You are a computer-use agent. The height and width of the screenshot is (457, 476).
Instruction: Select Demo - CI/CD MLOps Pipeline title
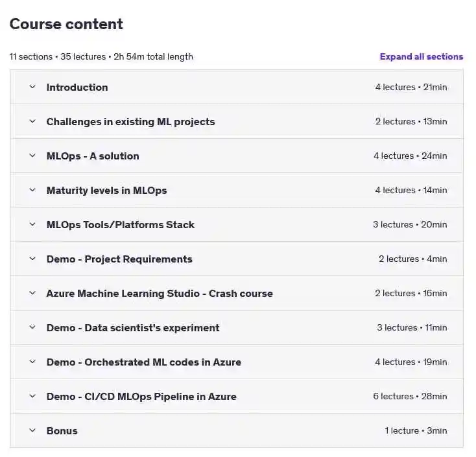[x=141, y=397]
